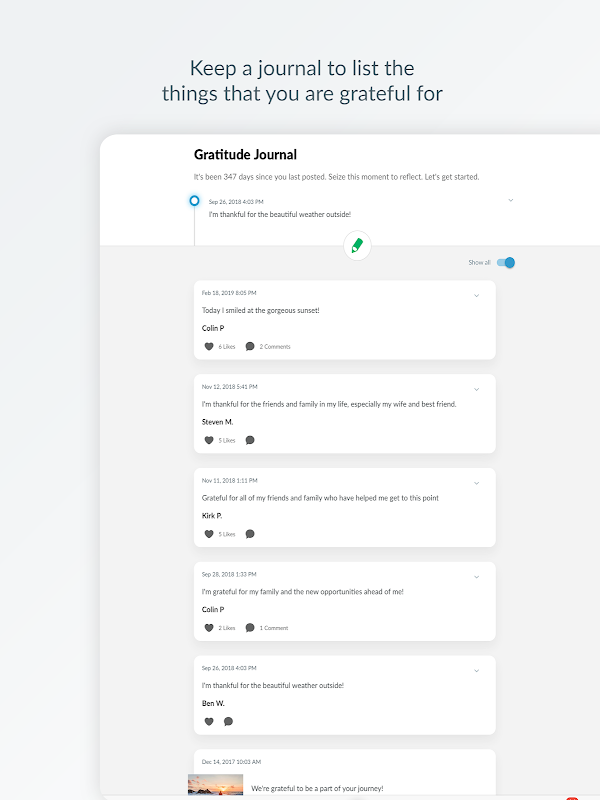Screen dimensions: 600x800
Task: Toggle the Show all switch
Action: [x=506, y=263]
